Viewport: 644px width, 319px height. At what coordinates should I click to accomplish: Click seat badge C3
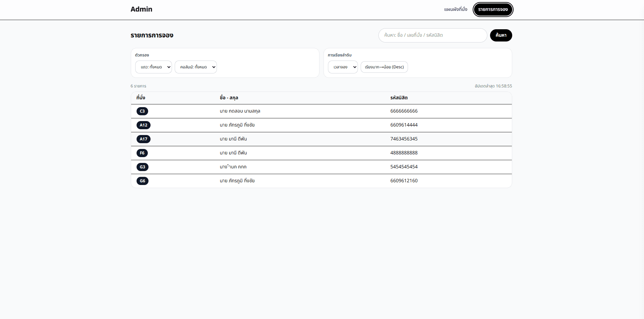[x=142, y=111]
